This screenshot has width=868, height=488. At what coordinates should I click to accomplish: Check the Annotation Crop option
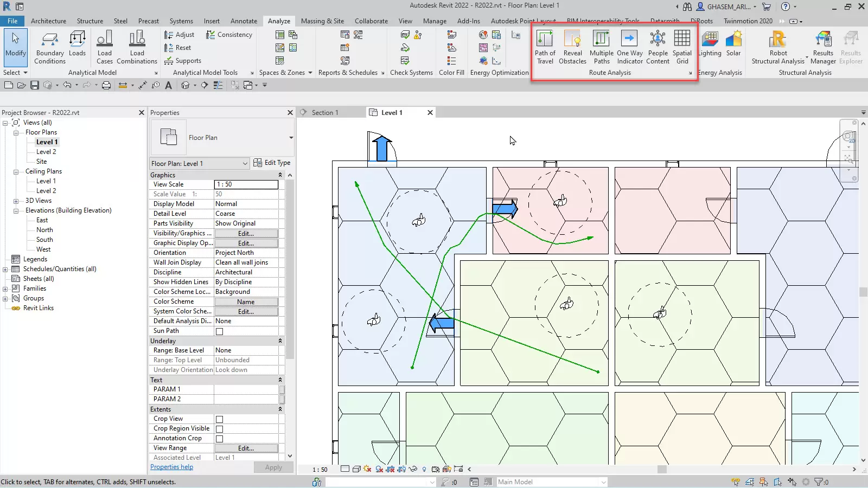click(220, 439)
